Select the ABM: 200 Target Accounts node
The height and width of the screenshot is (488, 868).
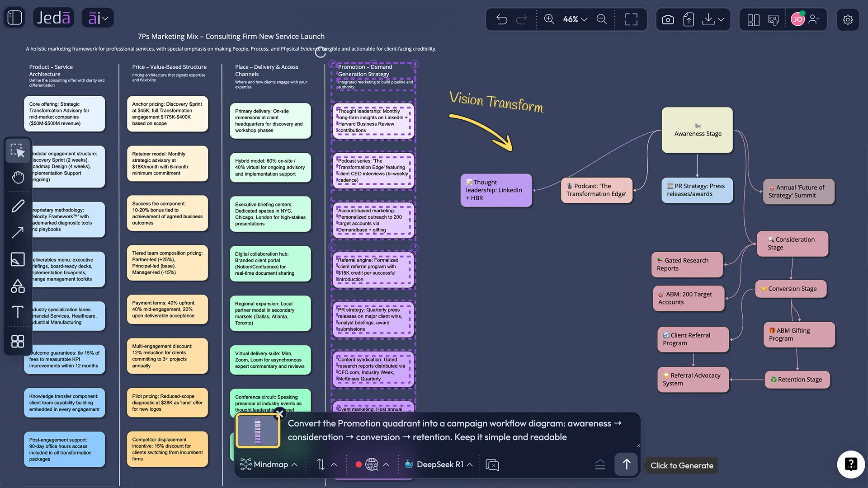click(689, 298)
